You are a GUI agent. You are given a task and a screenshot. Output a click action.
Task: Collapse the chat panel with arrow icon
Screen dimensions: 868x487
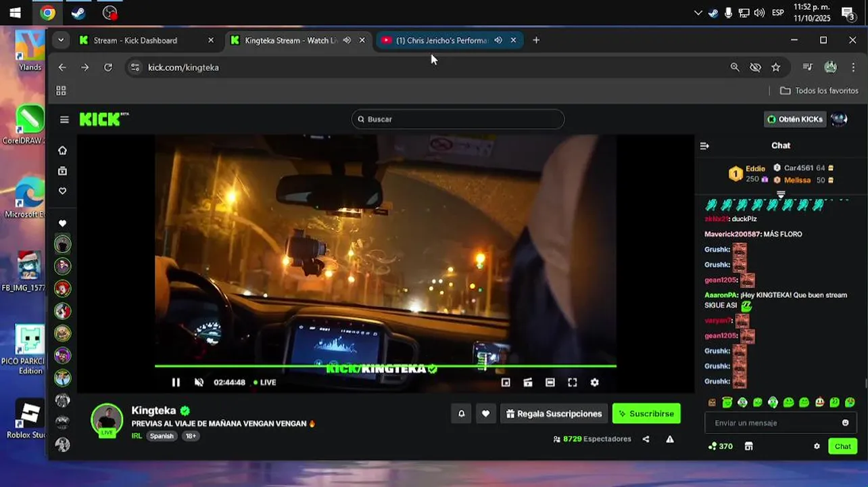[x=704, y=145]
